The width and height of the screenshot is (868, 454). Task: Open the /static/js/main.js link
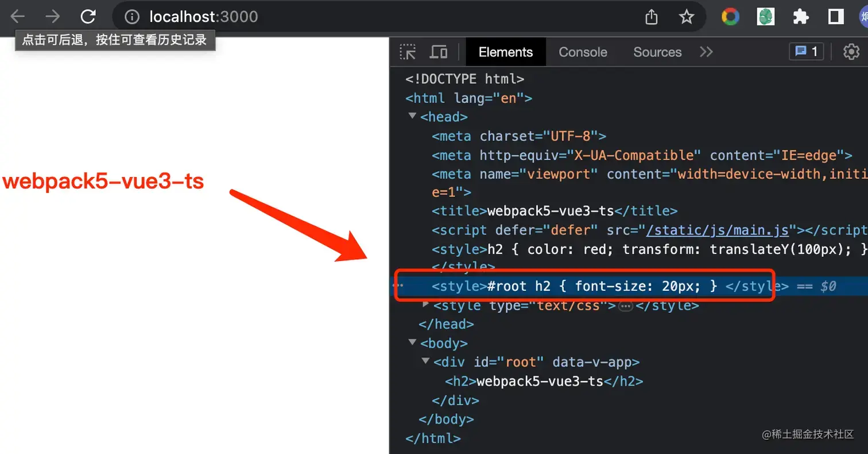point(718,230)
